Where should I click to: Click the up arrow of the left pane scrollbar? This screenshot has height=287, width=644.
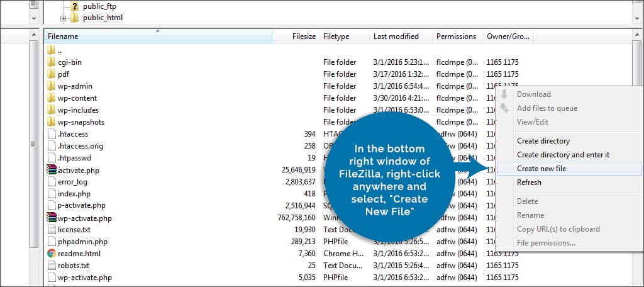tap(34, 36)
